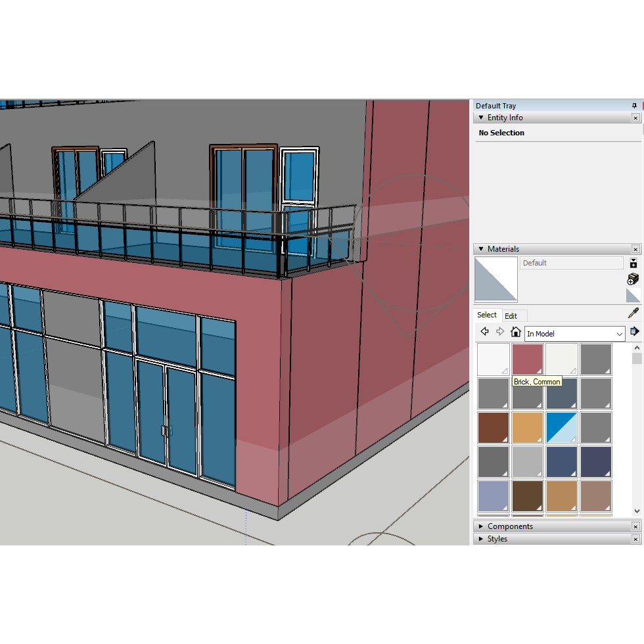Click the materials list scroll up arrow
This screenshot has width=644, height=644.
[x=637, y=348]
